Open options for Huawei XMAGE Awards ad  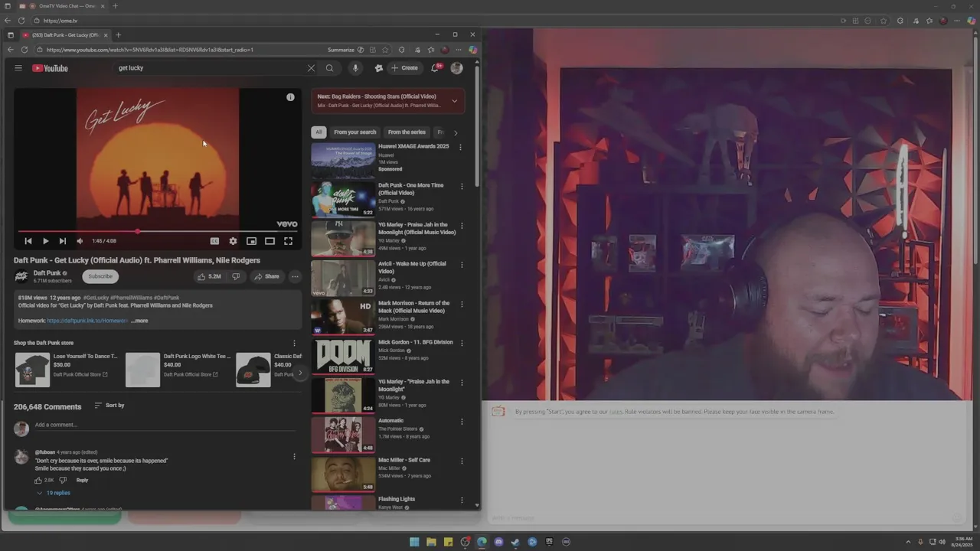coord(460,147)
